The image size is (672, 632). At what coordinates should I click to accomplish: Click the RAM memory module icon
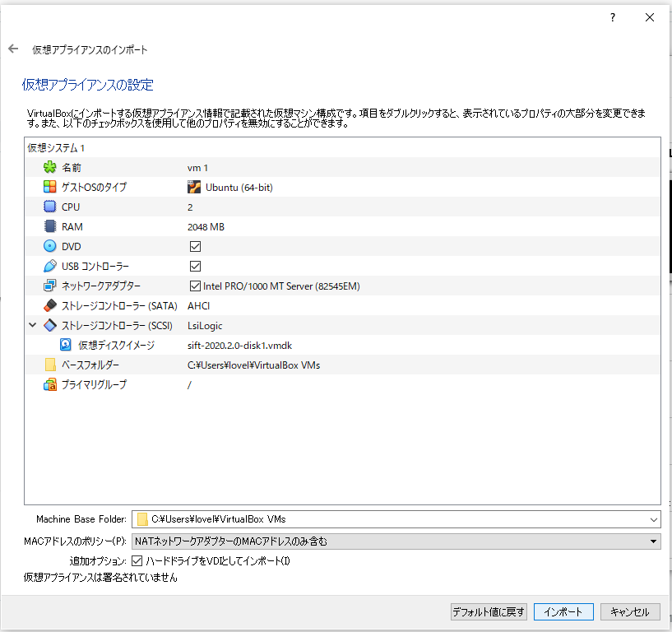click(x=49, y=226)
